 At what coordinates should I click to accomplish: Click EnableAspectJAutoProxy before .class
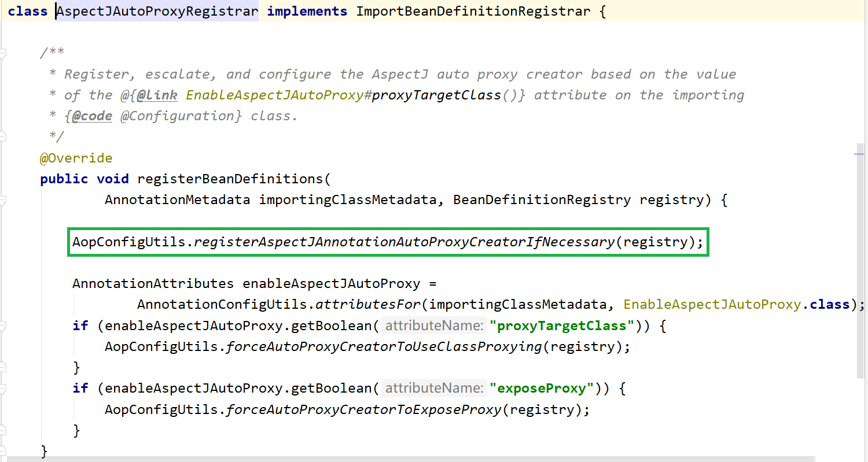(712, 304)
